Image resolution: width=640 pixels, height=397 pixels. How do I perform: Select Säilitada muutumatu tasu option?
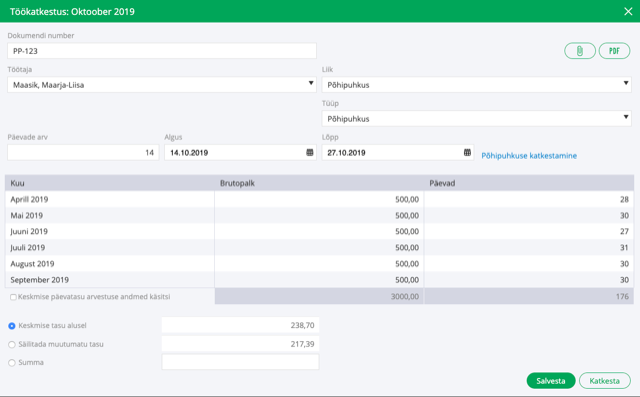click(x=12, y=344)
